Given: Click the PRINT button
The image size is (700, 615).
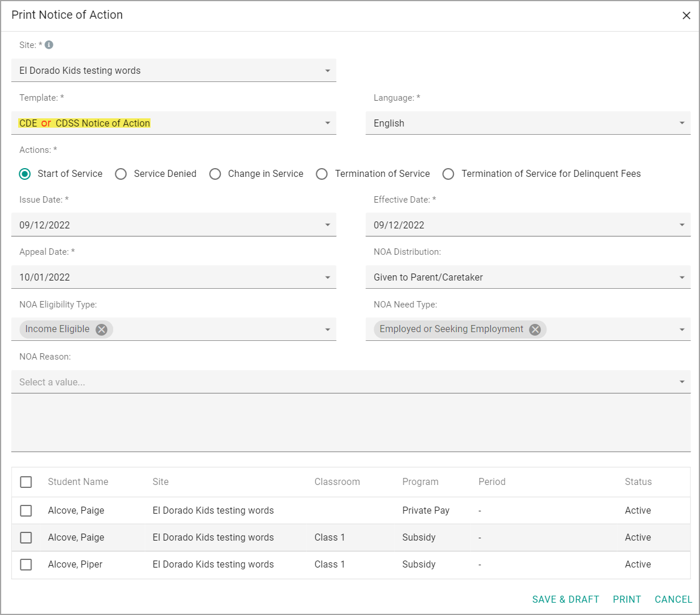Looking at the screenshot, I should click(627, 599).
